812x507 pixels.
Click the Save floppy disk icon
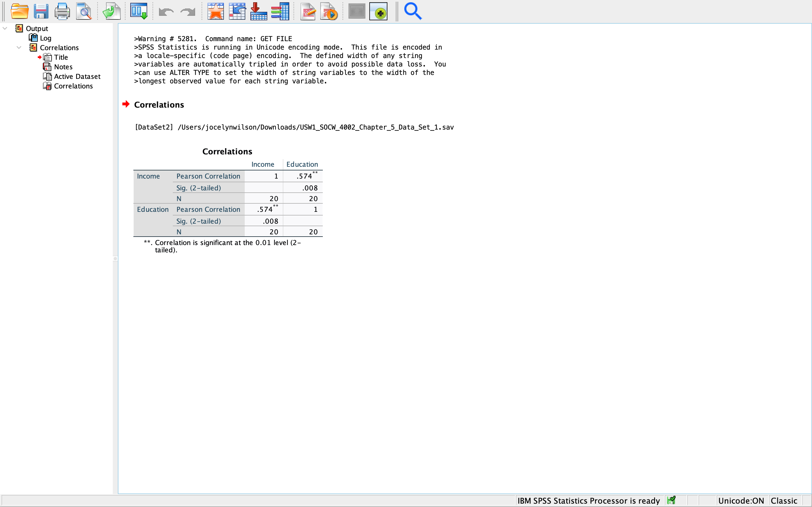41,11
